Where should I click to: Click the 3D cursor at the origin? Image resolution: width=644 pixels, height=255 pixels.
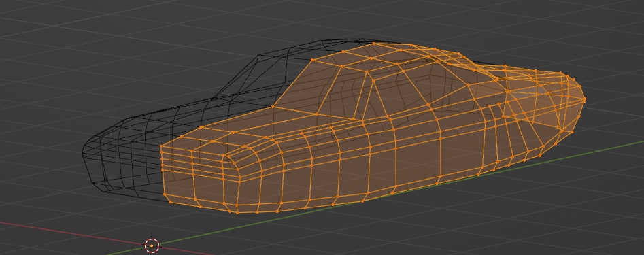coord(152,245)
